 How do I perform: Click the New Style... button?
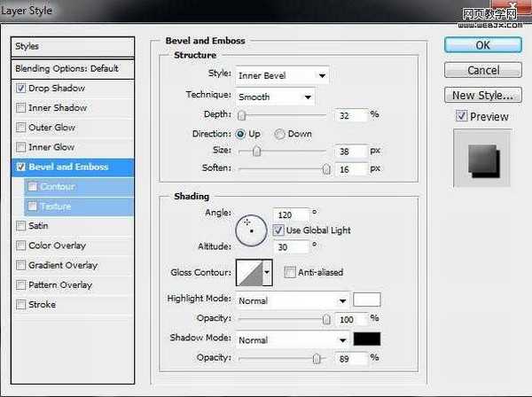[x=482, y=95]
